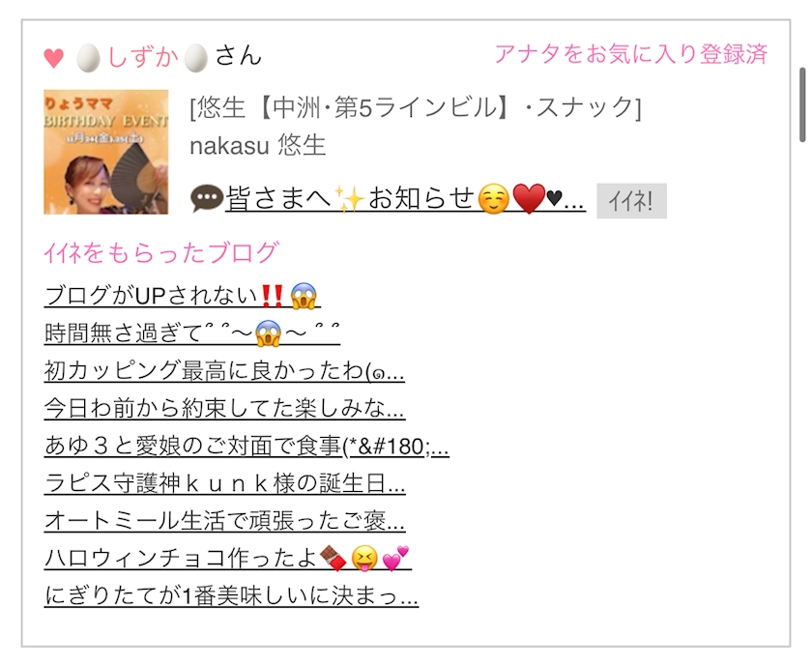Open blog あゆ３と愛娘のご対面で食事
Screen dimensions: 812x665
click(246, 446)
